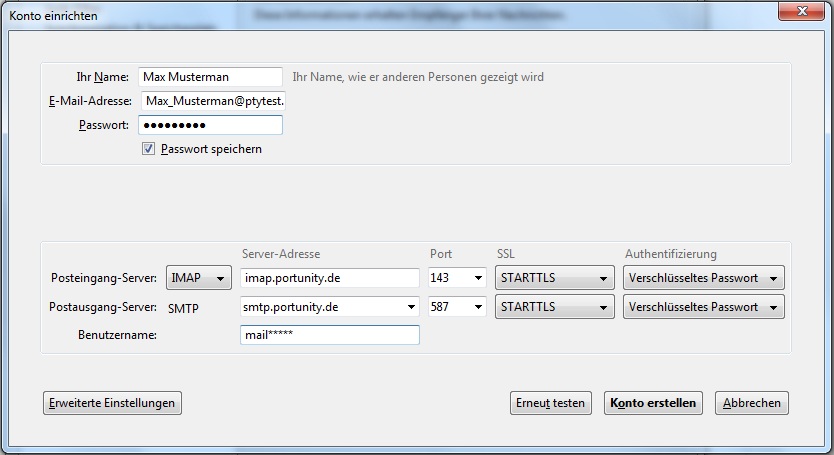The height and width of the screenshot is (455, 834).
Task: Focus the Passwort field
Action: click(x=210, y=125)
